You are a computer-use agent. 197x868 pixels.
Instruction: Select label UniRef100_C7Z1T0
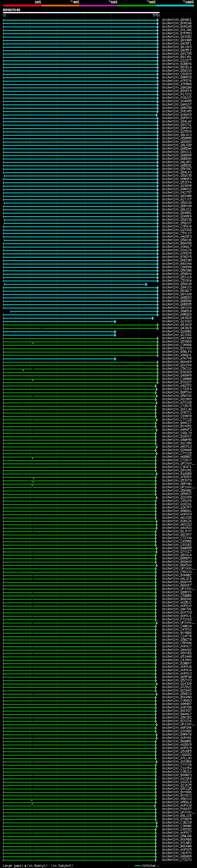click(x=176, y=860)
